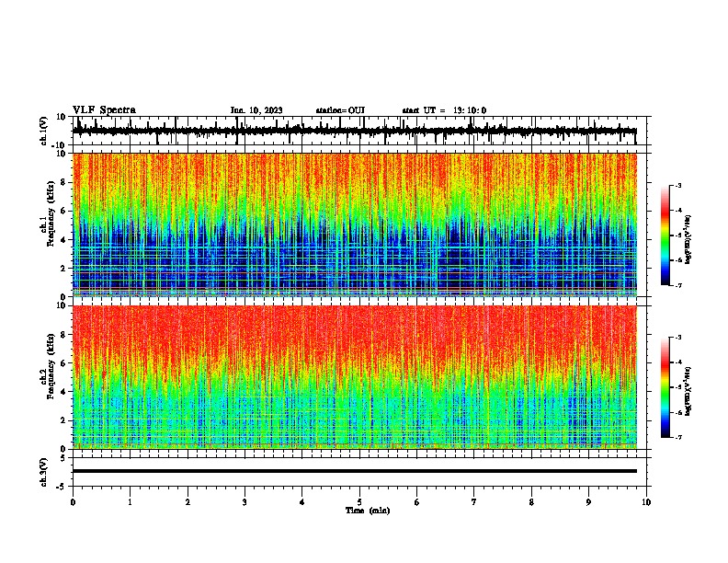Click the time axis tick label "9"
This screenshot has width=728, height=563.
(588, 502)
